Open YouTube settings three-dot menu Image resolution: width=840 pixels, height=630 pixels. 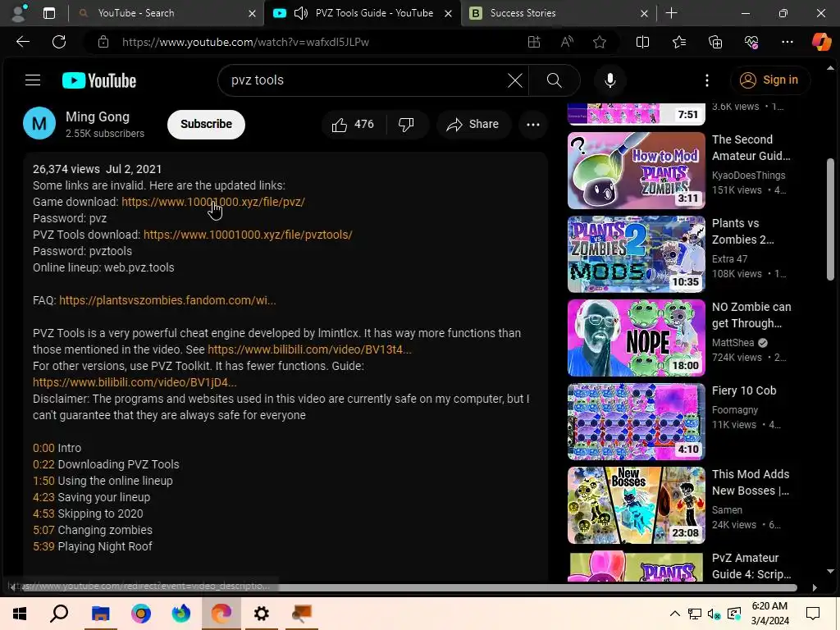click(706, 80)
